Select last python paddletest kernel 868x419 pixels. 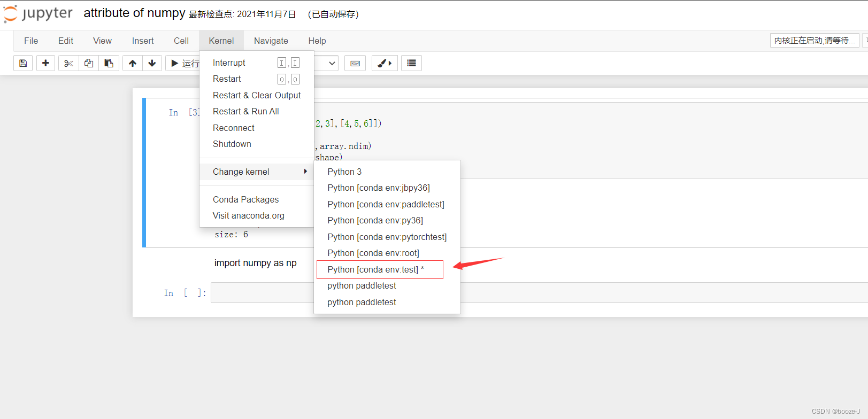point(387,302)
